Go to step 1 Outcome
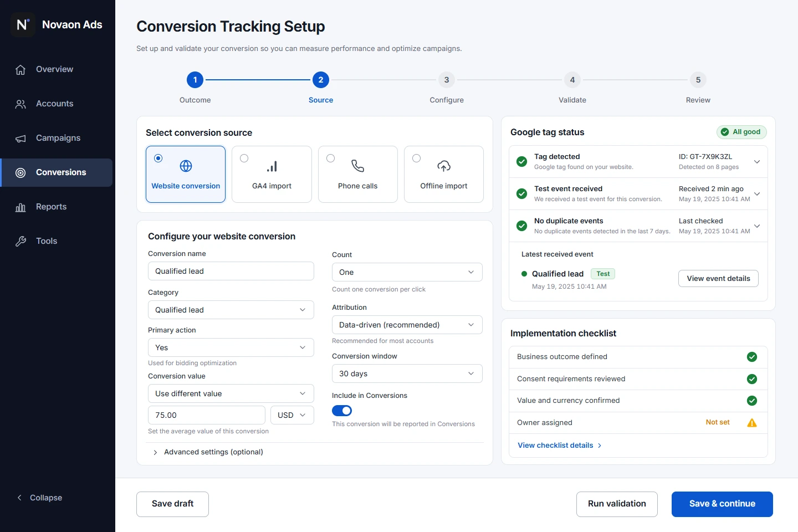The height and width of the screenshot is (532, 798). point(195,80)
